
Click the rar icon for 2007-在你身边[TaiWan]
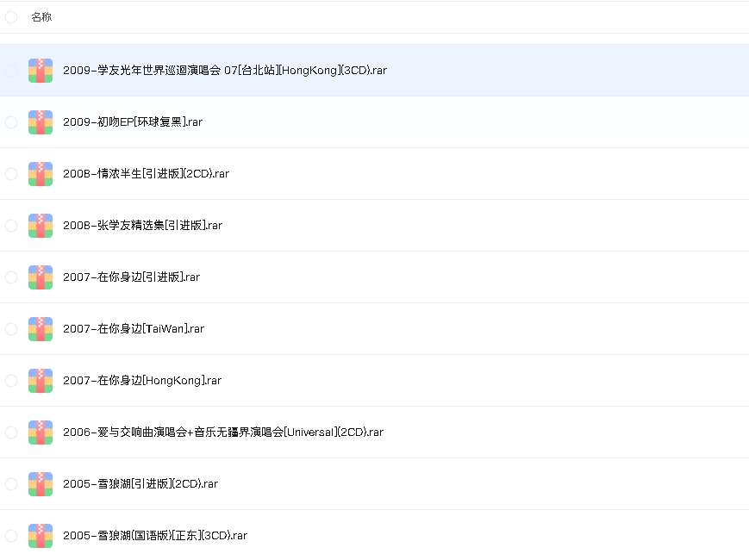pyautogui.click(x=41, y=329)
